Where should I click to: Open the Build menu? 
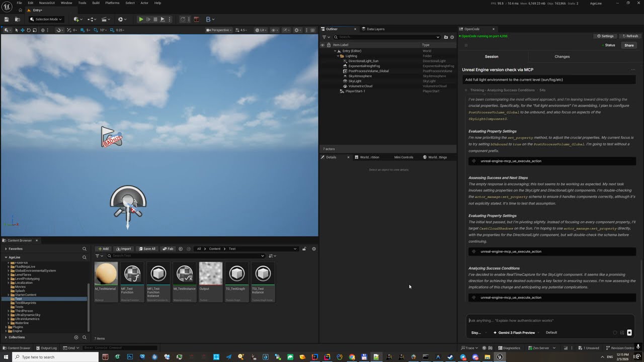(x=96, y=3)
